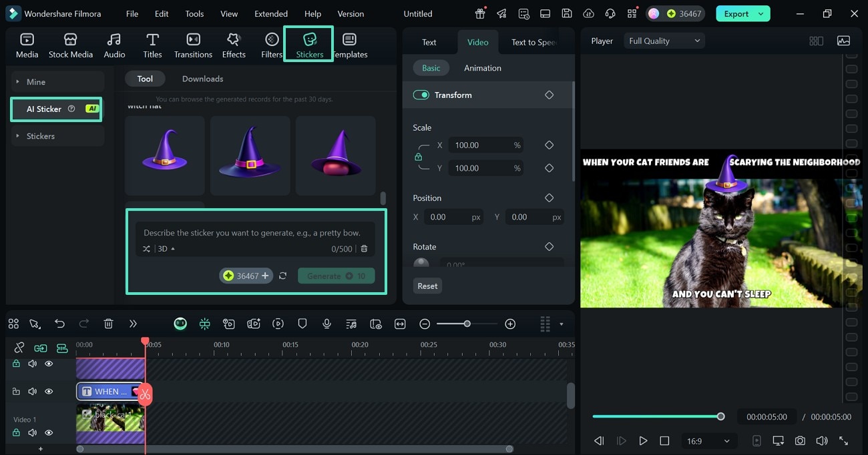Open the Full Quality dropdown
This screenshot has width=868, height=455.
click(664, 41)
